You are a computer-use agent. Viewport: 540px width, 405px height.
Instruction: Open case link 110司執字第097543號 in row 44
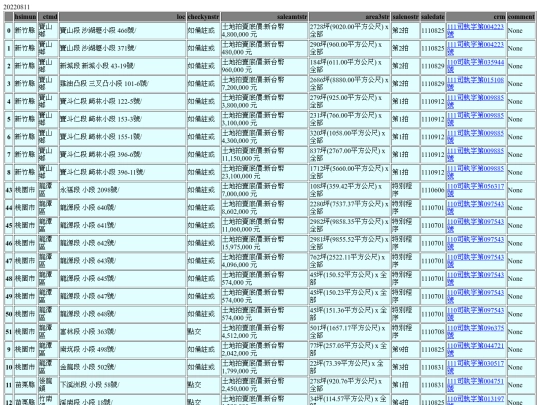pyautogui.click(x=475, y=208)
